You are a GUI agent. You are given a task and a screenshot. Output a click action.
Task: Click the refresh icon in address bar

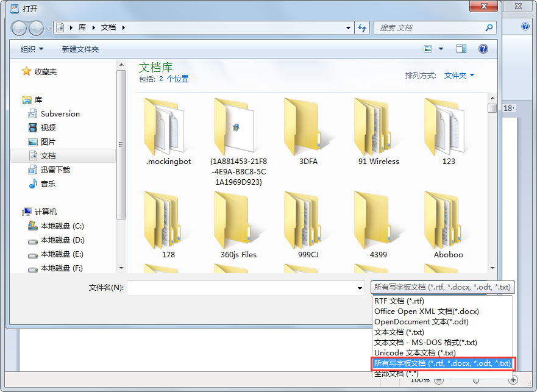[x=362, y=27]
